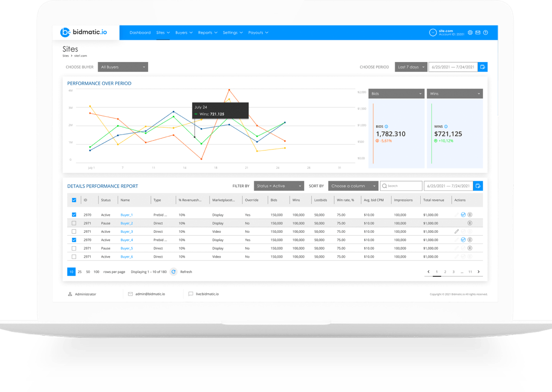Image resolution: width=552 pixels, height=392 pixels.
Task: Click the Refresh icon below the table
Action: point(173,271)
